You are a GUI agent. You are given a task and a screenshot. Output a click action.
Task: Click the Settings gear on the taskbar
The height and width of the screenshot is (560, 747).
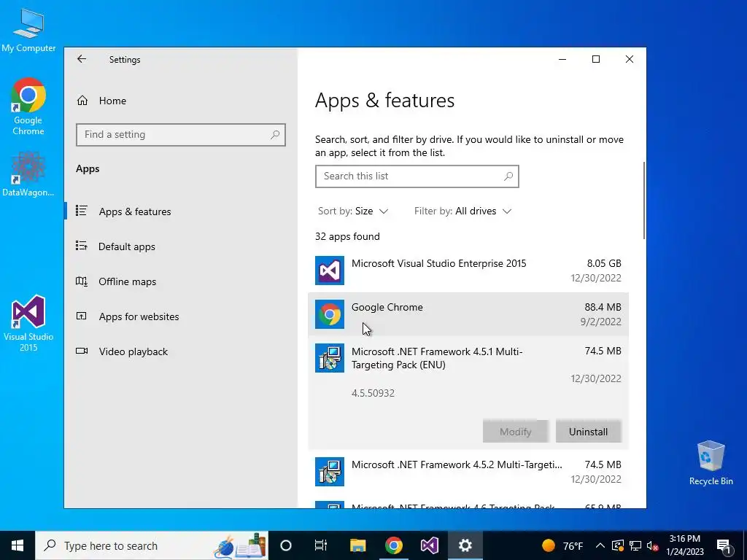point(465,545)
